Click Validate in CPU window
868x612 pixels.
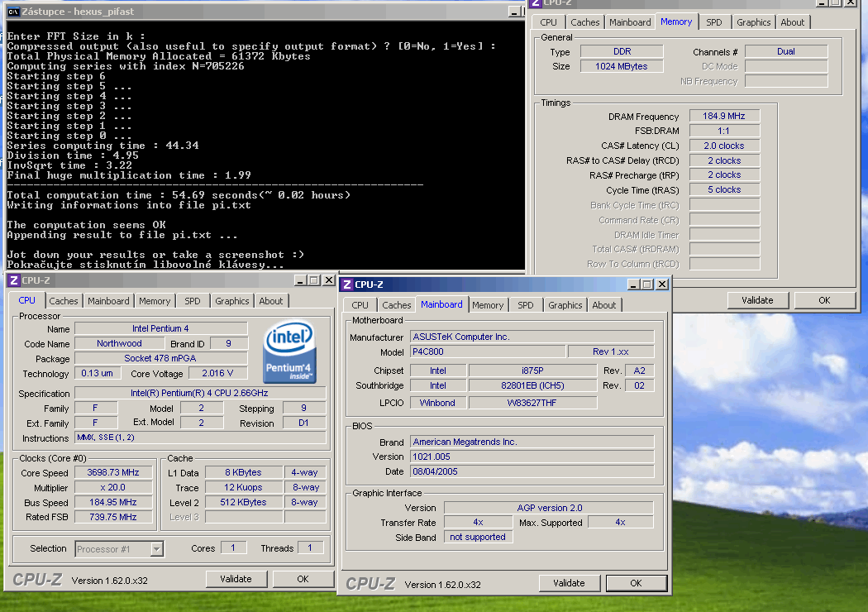(236, 579)
